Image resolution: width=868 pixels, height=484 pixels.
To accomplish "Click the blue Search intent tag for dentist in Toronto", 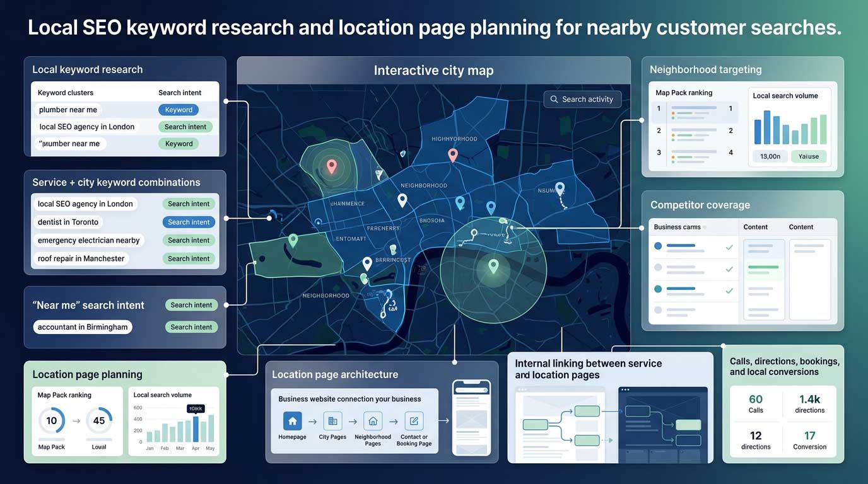I will pos(189,222).
